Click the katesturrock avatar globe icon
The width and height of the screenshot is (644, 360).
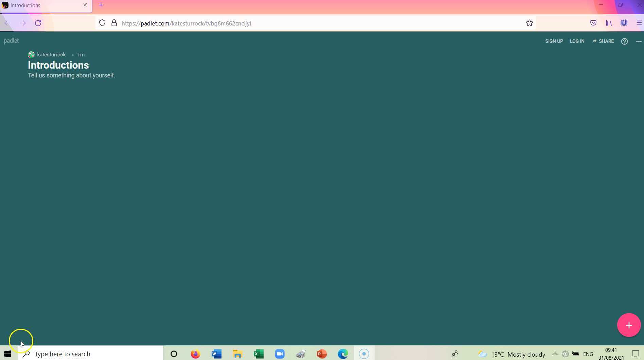pos(31,54)
